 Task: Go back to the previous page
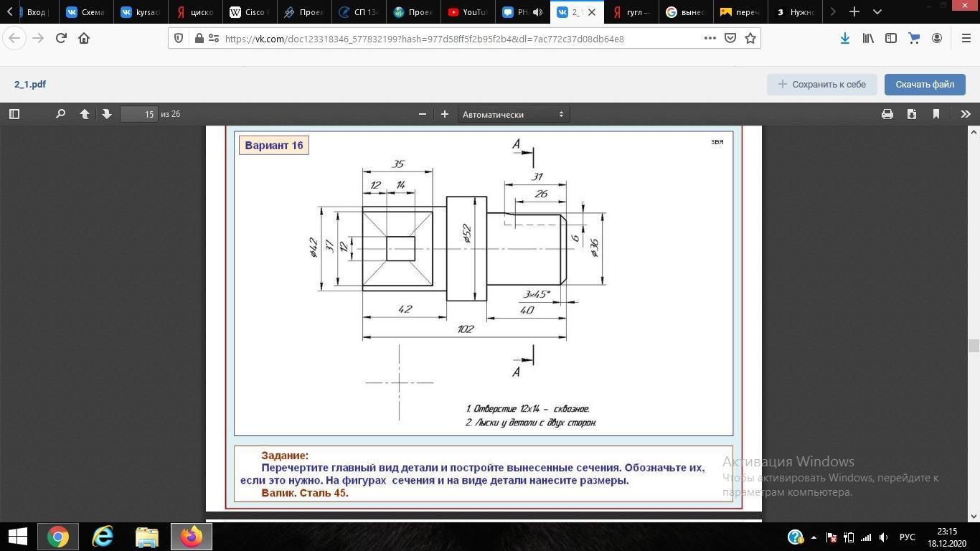point(15,38)
